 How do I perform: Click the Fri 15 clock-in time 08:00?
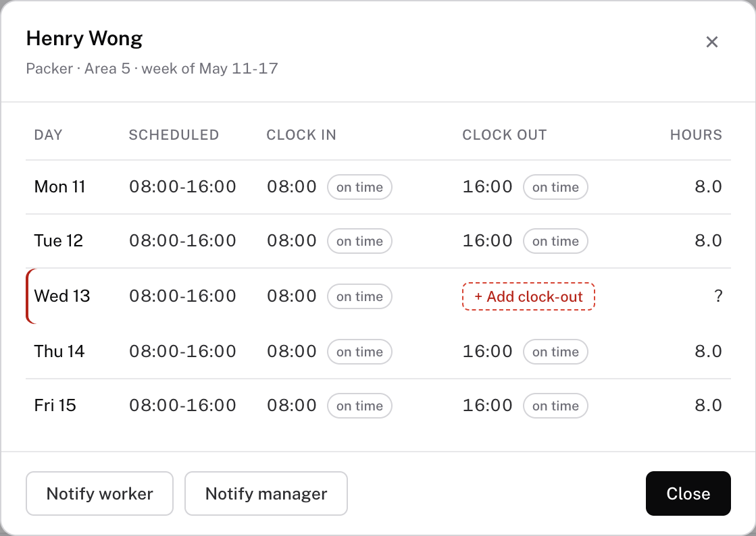pos(292,406)
